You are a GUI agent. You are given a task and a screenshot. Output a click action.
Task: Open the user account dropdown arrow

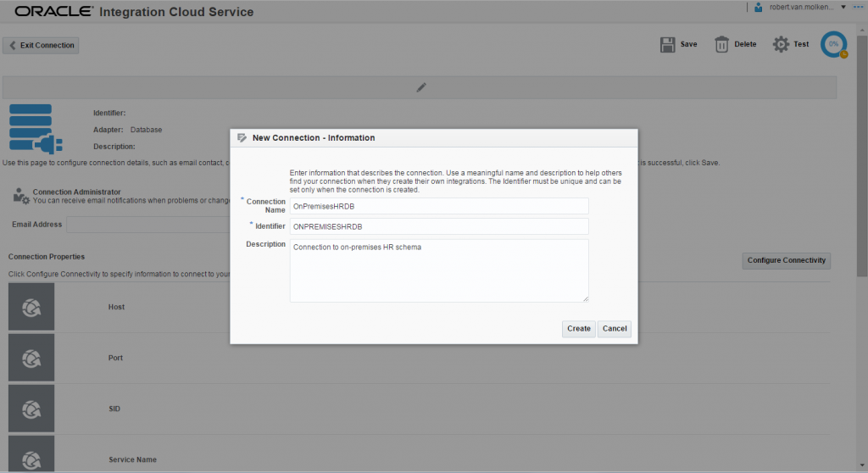(x=843, y=8)
